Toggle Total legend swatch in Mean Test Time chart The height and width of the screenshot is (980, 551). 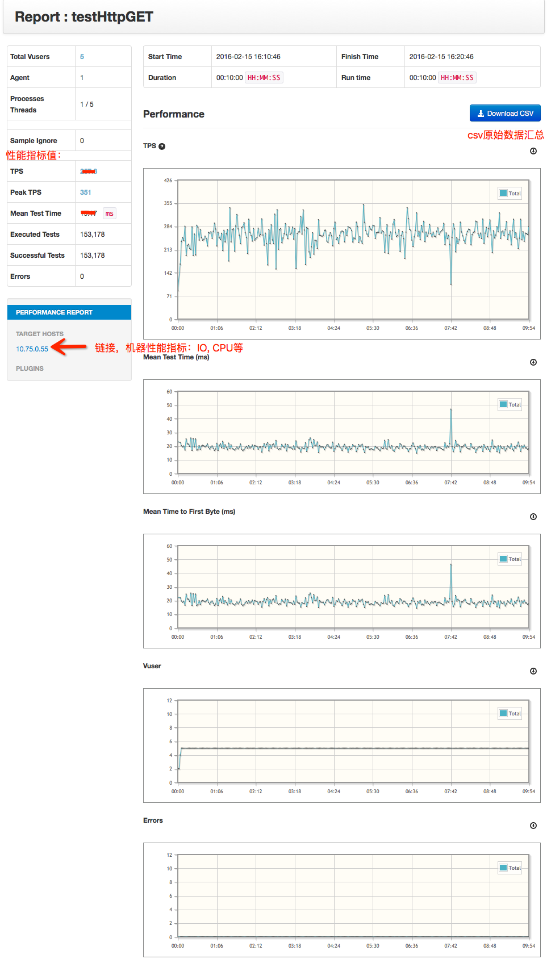point(503,404)
